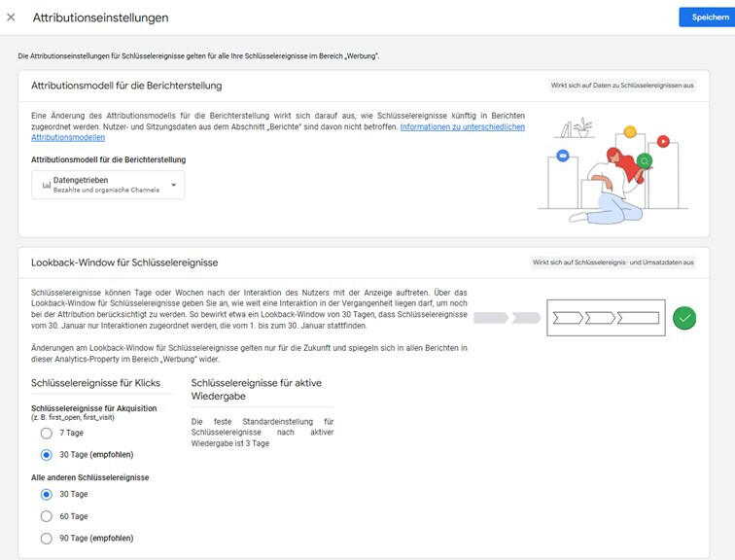Select the 7 Tage acquisition option
The image size is (735, 560).
[46, 433]
